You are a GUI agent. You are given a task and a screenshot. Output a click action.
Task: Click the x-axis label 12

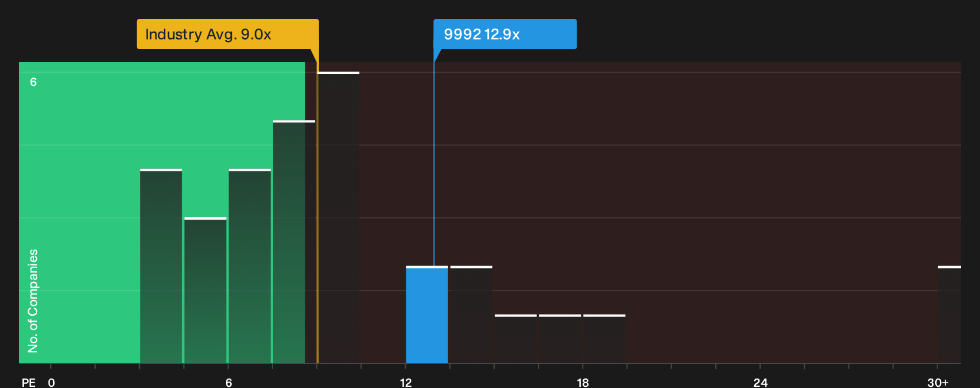click(406, 382)
